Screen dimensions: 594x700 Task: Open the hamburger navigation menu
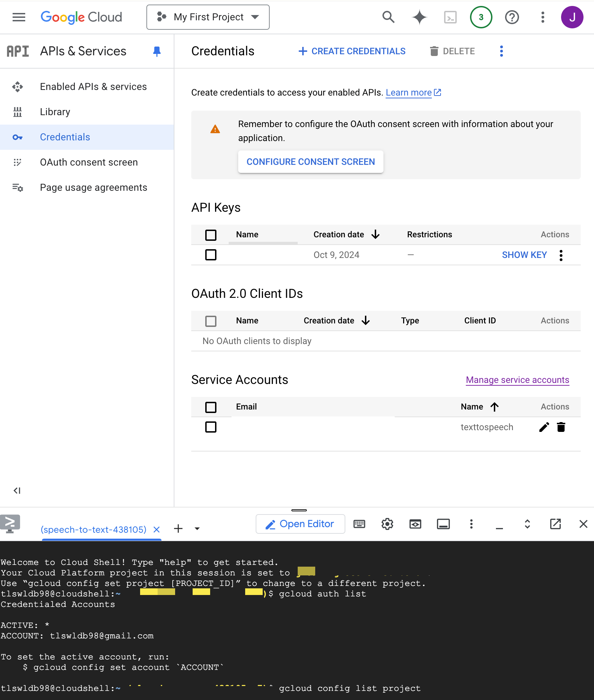pyautogui.click(x=19, y=17)
